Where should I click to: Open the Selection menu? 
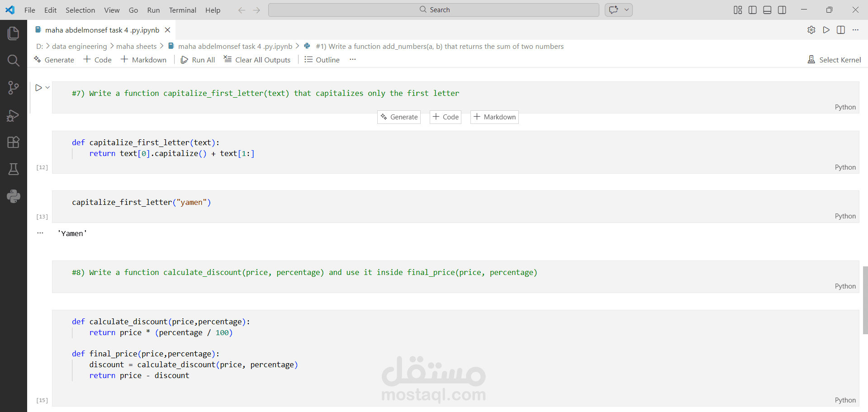tap(80, 10)
